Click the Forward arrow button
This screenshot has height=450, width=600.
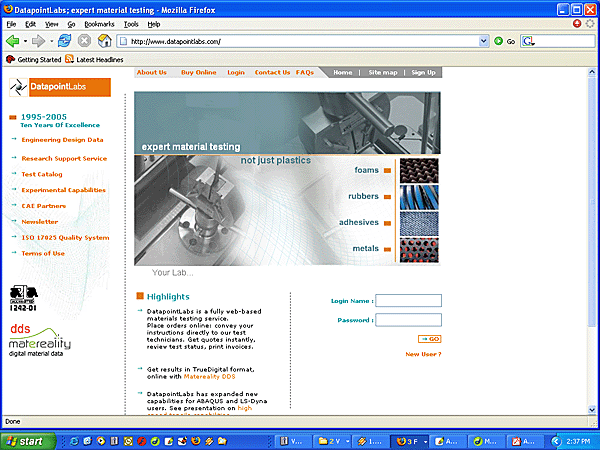[38, 41]
